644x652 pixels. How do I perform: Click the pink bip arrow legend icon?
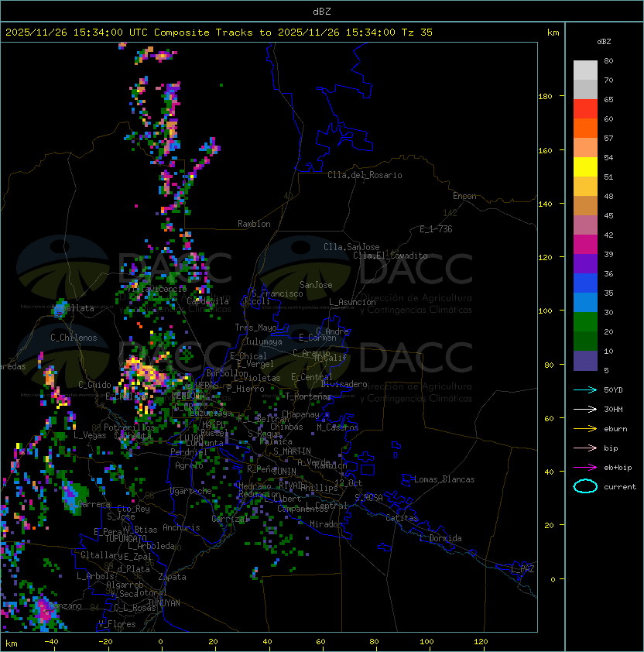click(x=585, y=448)
